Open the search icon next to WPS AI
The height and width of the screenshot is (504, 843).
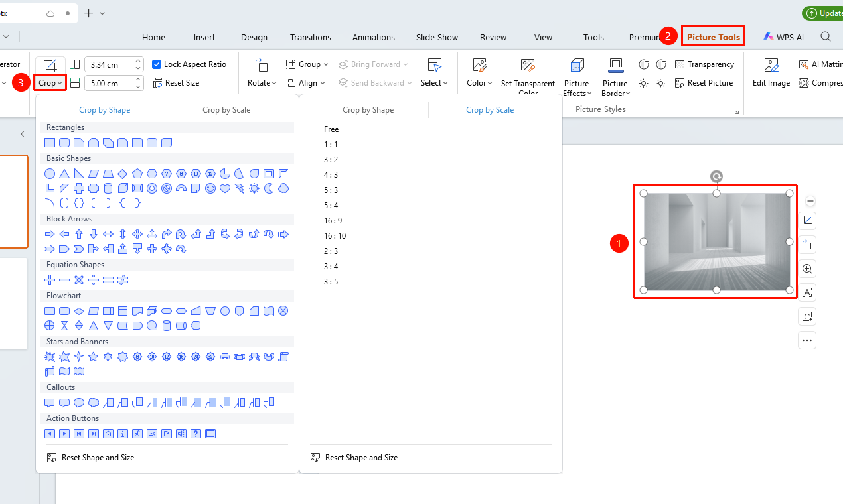pyautogui.click(x=826, y=37)
